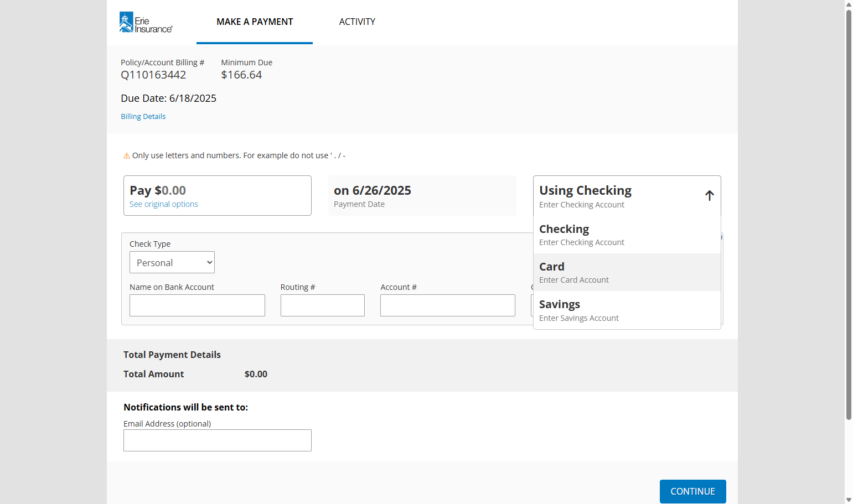Click the Minimum Due $166.64 amount
Viewport: 853px width, 504px height.
click(241, 75)
